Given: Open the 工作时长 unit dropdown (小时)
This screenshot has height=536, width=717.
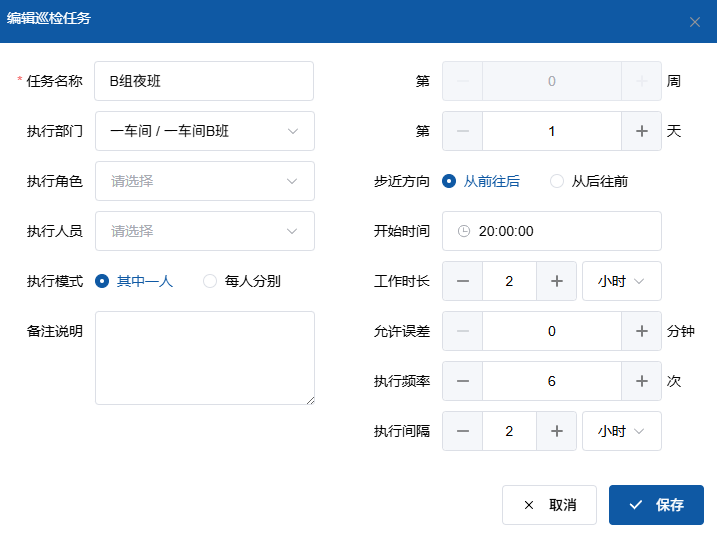Looking at the screenshot, I should point(621,281).
